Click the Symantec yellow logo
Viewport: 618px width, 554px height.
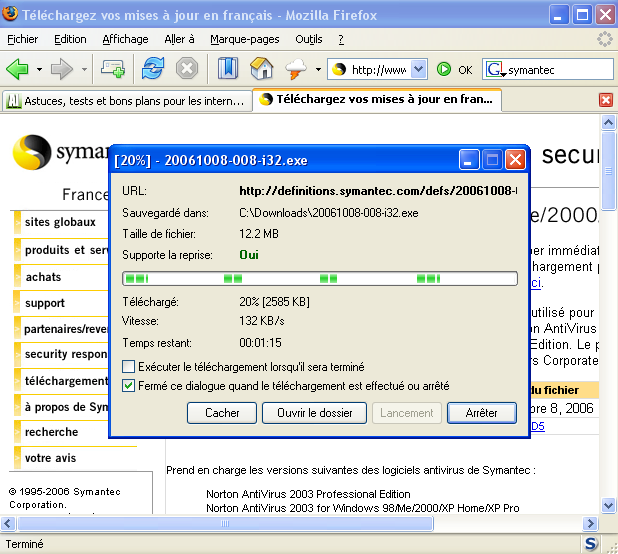(32, 152)
